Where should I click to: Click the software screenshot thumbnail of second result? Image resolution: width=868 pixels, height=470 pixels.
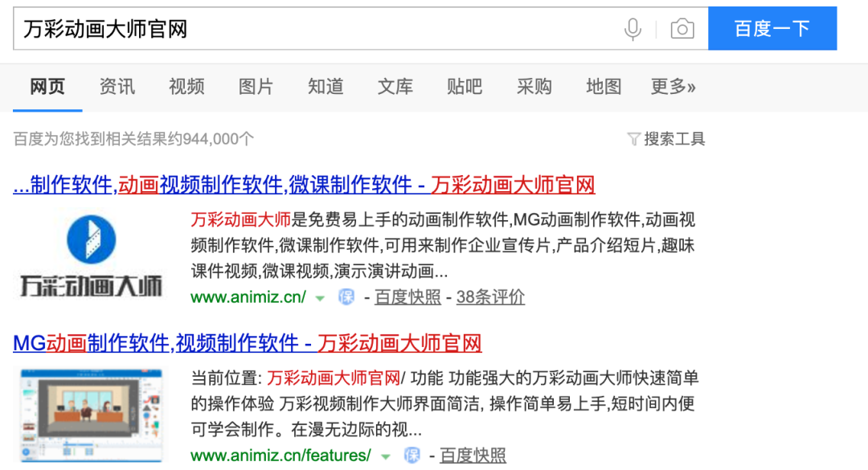click(92, 415)
